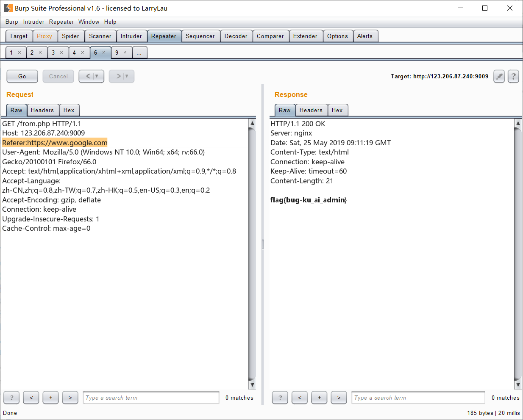
Task: Open the dropdown beside the back-history arrow
Action: tap(96, 76)
